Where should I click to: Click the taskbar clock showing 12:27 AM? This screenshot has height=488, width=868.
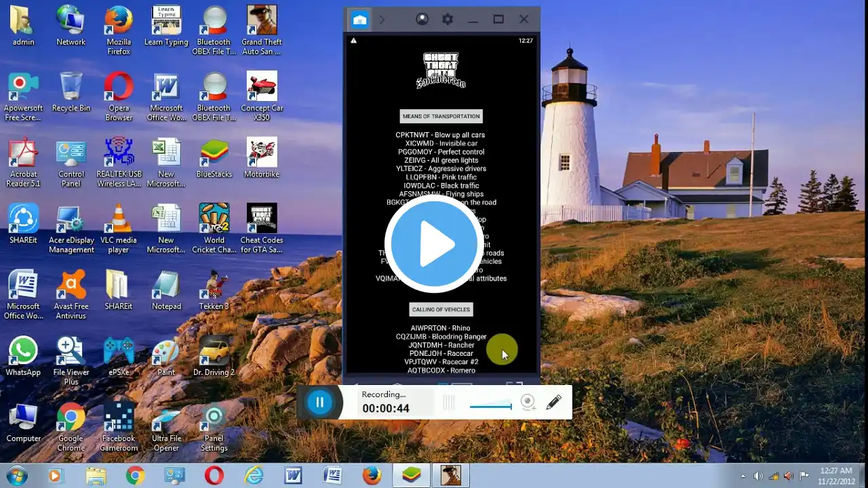836,476
